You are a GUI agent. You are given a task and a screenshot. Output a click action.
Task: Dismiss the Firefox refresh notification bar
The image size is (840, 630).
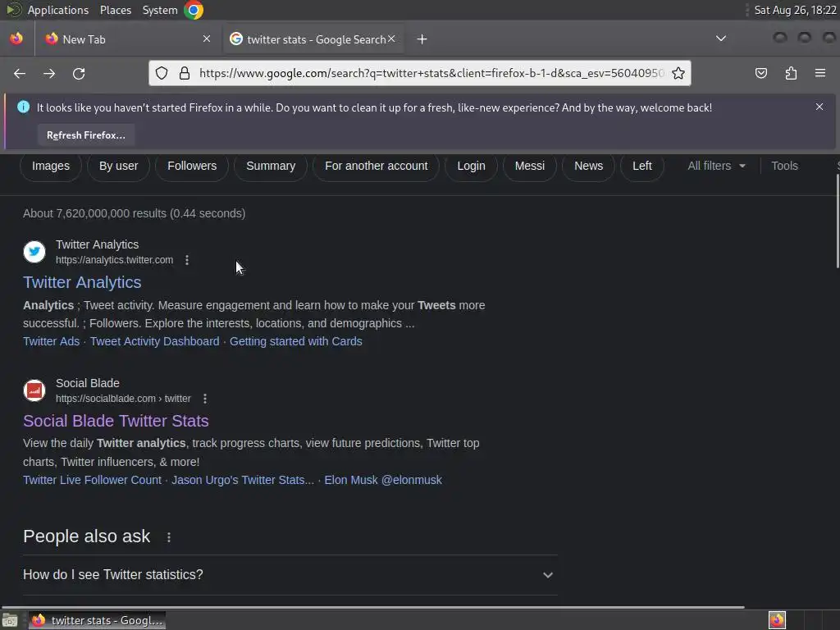point(819,107)
